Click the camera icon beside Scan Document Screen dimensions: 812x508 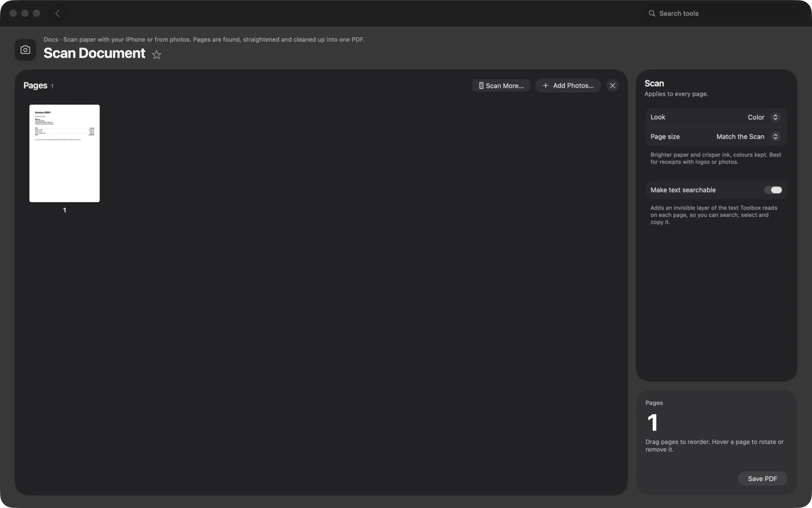(x=25, y=50)
